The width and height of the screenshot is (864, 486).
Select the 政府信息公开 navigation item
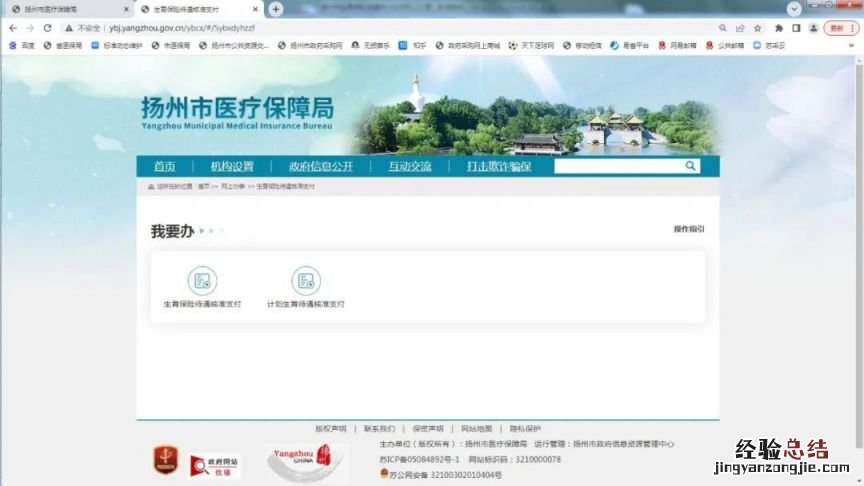[321, 166]
